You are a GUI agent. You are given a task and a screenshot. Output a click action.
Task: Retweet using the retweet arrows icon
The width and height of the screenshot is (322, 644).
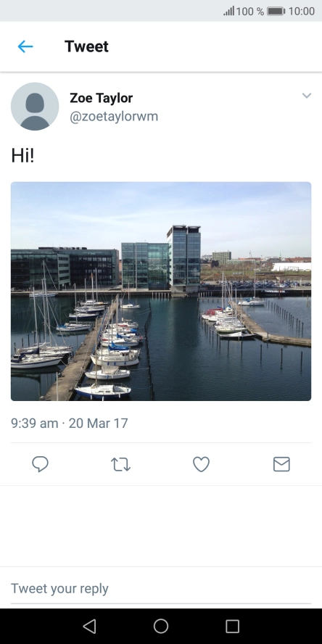(120, 465)
